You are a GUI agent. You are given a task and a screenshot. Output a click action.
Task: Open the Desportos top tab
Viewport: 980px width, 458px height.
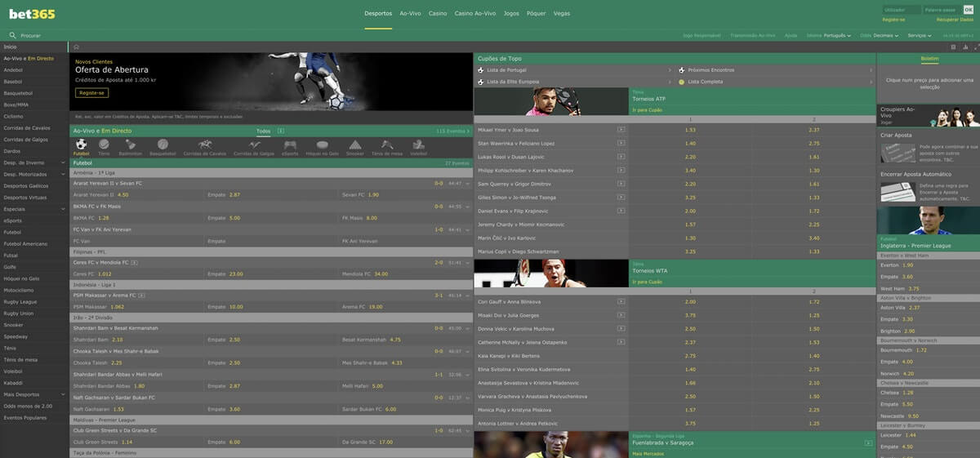(x=378, y=14)
